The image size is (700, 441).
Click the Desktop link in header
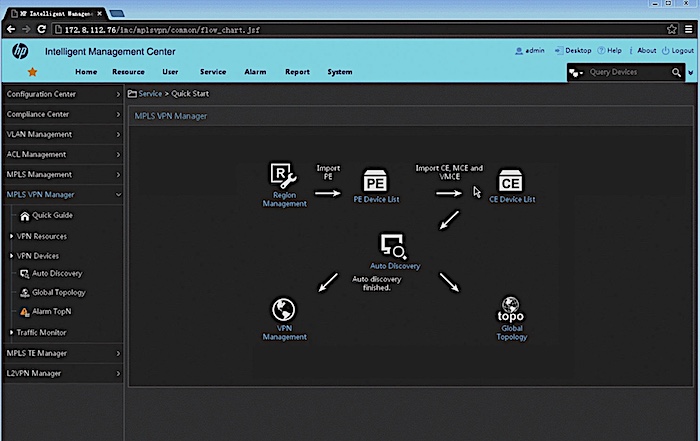point(573,51)
